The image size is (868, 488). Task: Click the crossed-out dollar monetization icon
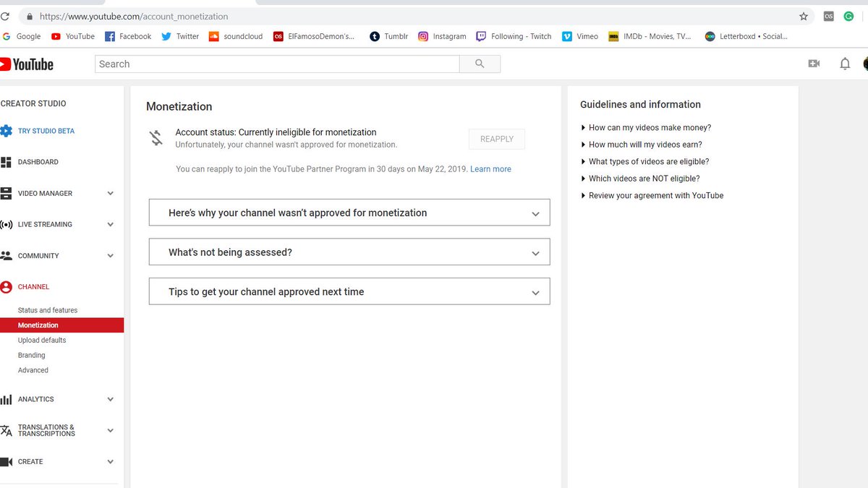[156, 137]
